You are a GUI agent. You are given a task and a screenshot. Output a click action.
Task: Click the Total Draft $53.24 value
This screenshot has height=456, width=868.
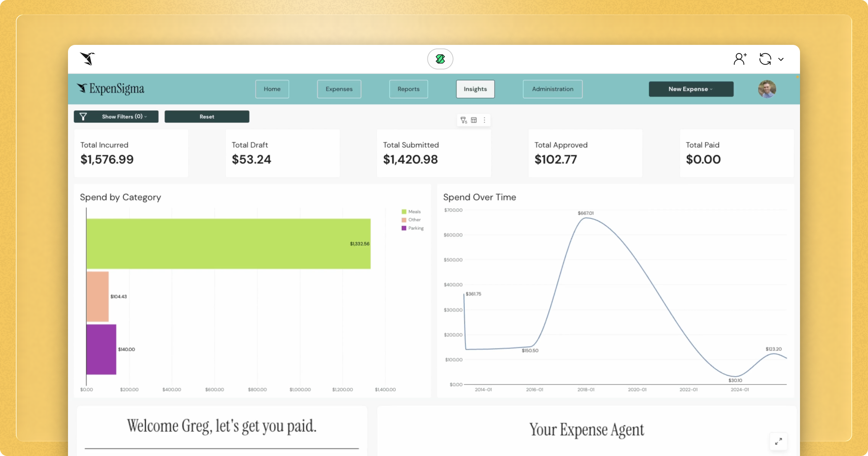coord(251,159)
